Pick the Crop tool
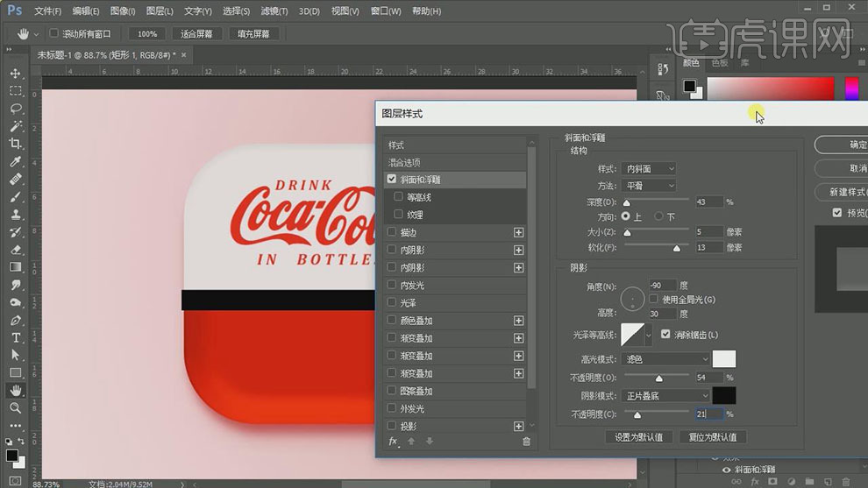868x488 pixels. click(16, 144)
